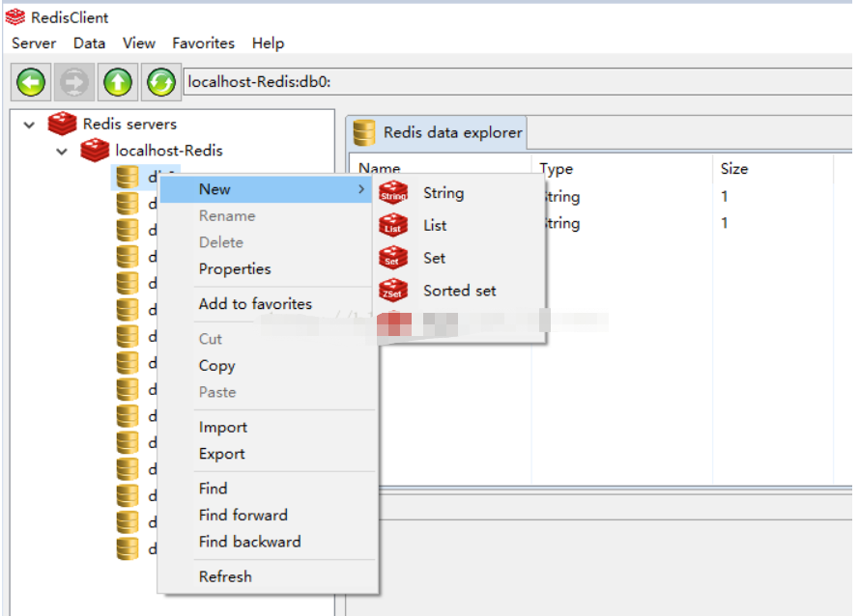This screenshot has width=859, height=616.
Task: Collapse the localhost-Redis tree node
Action: [62, 152]
